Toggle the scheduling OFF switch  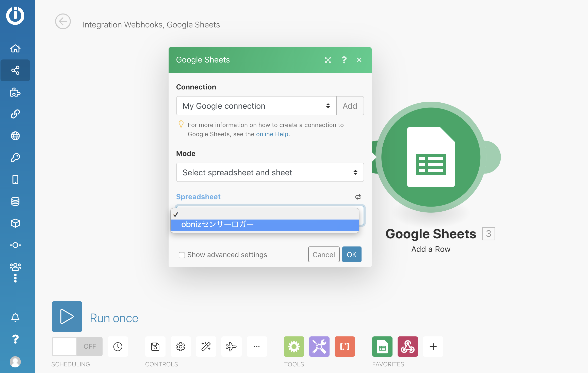coord(77,347)
